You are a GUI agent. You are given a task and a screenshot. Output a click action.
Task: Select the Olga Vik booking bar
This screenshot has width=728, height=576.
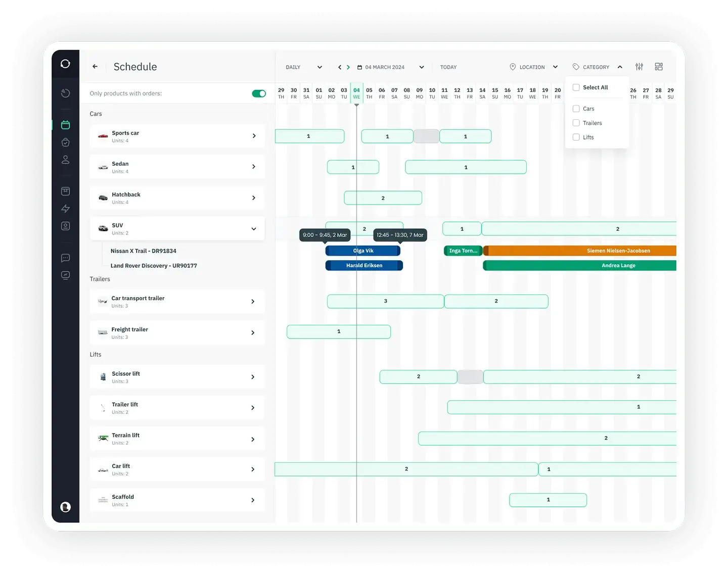tap(363, 251)
